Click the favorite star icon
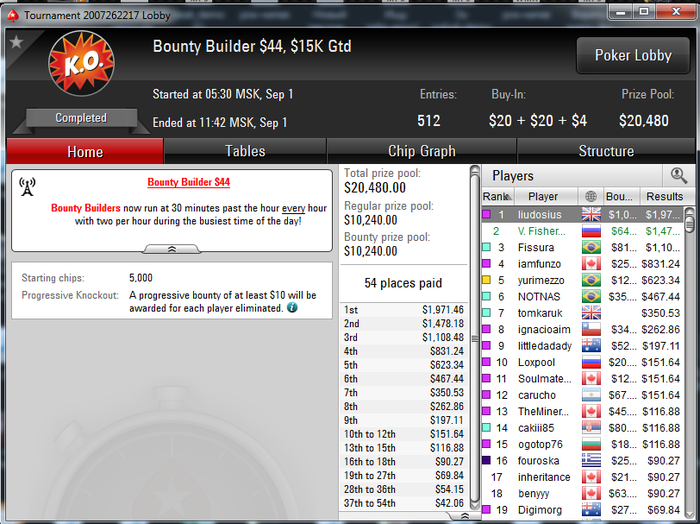Image resolution: width=700 pixels, height=524 pixels. (17, 42)
